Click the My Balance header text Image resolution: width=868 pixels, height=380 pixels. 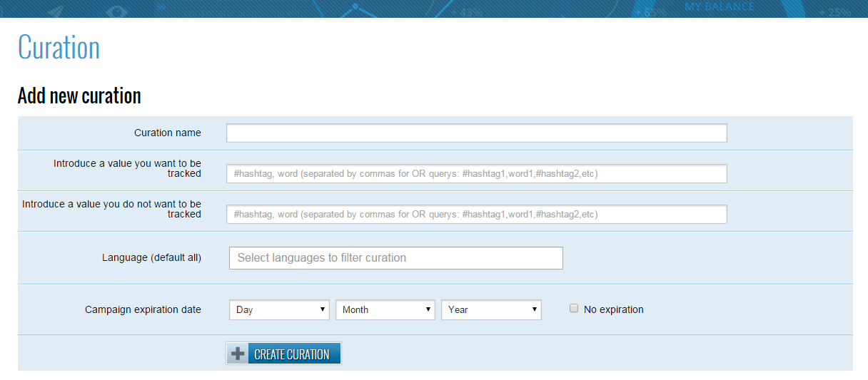720,6
